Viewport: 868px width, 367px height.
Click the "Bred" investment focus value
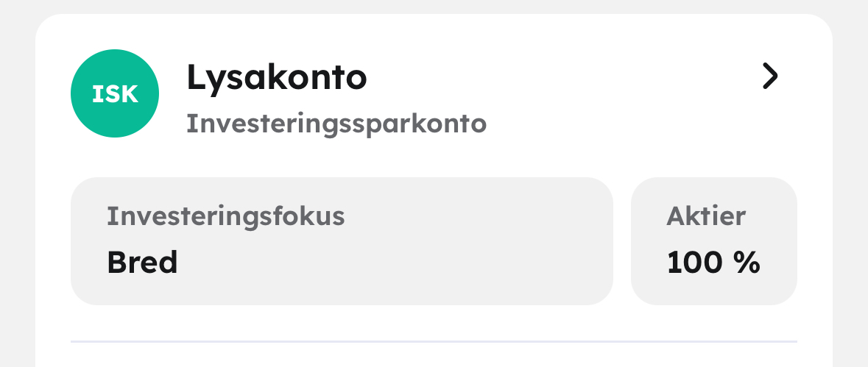[142, 263]
